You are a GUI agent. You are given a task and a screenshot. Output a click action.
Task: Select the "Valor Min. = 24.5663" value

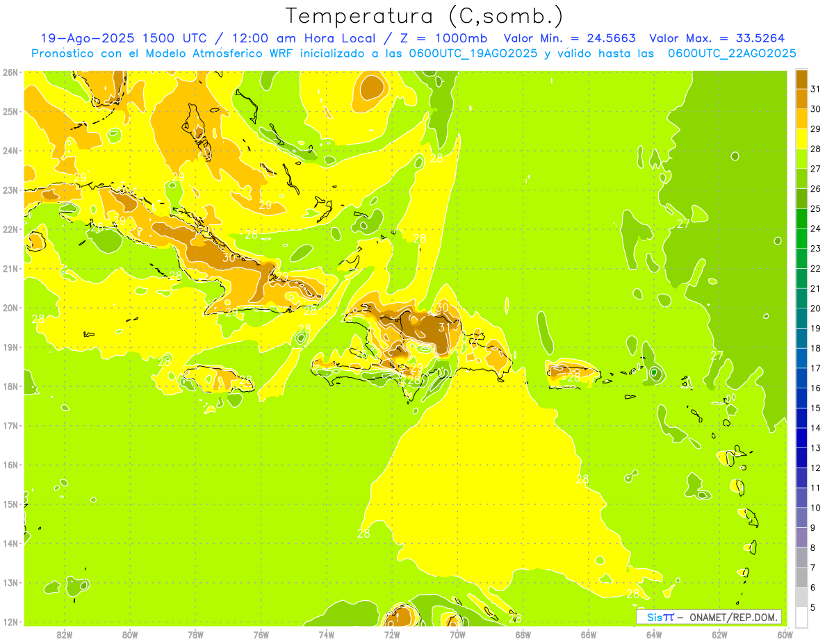pos(570,38)
